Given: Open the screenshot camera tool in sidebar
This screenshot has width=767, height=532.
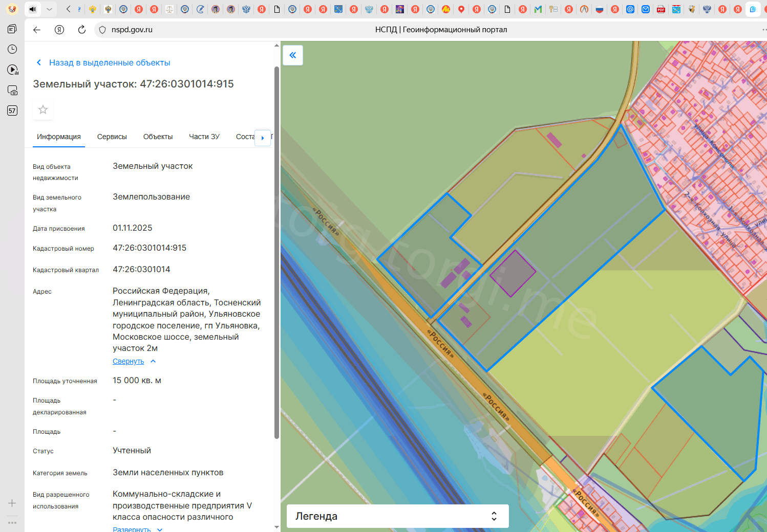Looking at the screenshot, I should click(x=12, y=90).
